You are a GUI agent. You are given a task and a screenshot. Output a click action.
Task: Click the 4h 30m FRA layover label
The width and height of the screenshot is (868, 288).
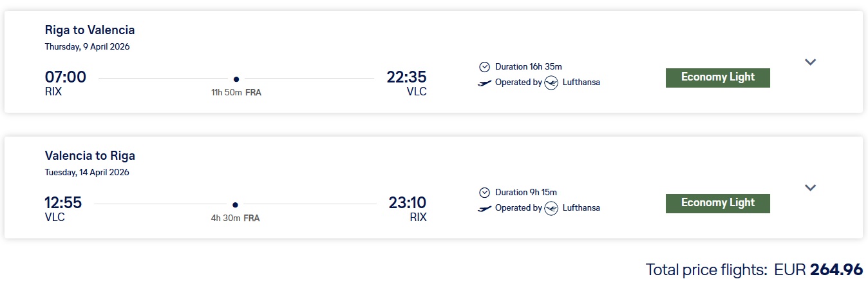tap(235, 218)
